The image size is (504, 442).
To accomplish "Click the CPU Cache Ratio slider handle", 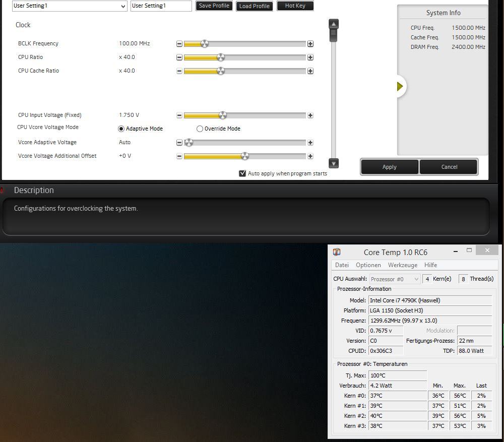I will 221,71.
